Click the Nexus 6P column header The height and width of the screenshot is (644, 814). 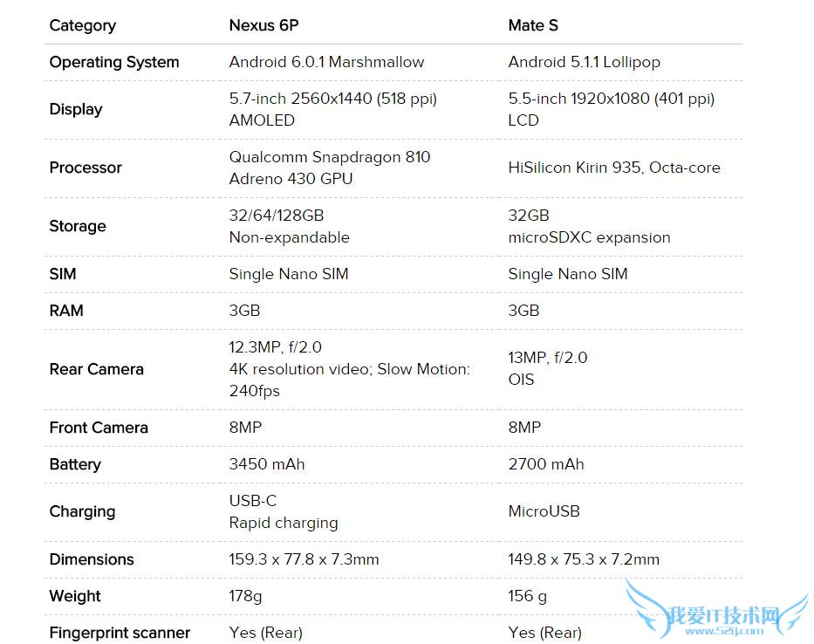coord(263,25)
